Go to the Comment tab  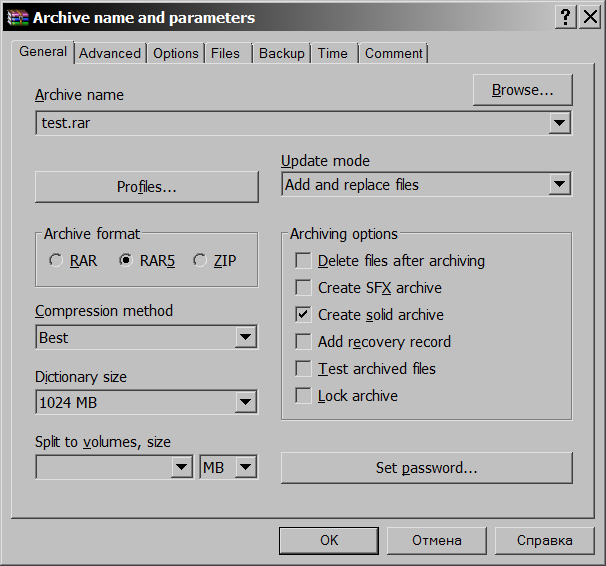click(393, 53)
